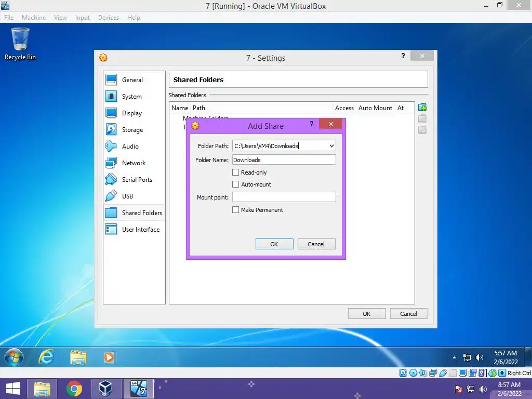Click Settings window help question mark

coord(403,56)
